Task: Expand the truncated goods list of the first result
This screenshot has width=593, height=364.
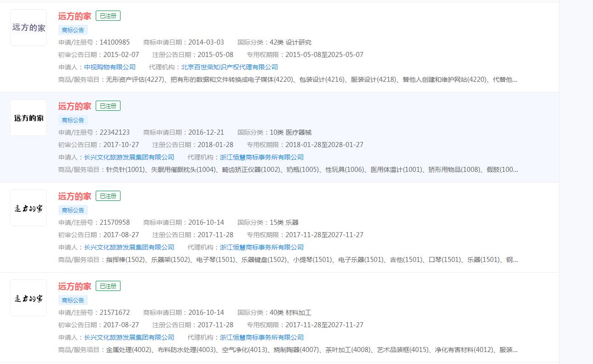Action: click(515, 80)
